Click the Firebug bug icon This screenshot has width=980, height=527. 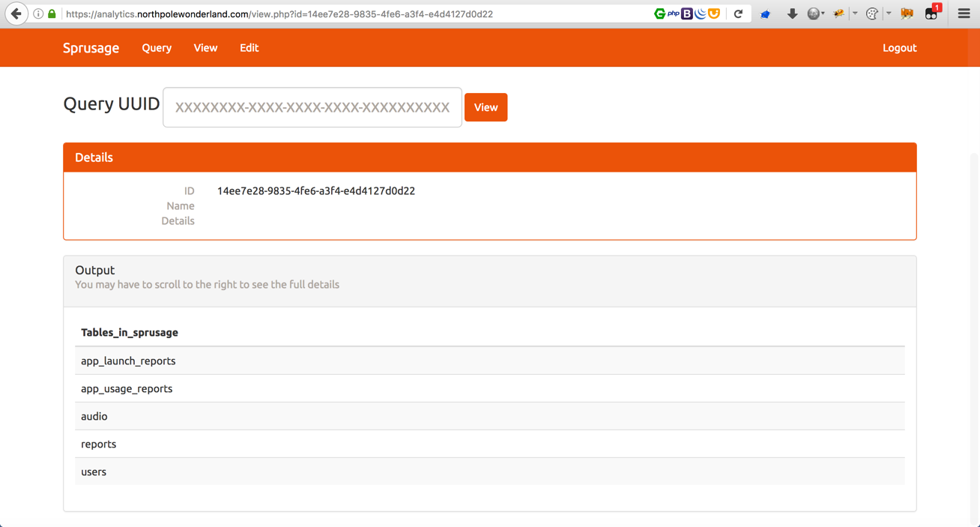(x=838, y=13)
